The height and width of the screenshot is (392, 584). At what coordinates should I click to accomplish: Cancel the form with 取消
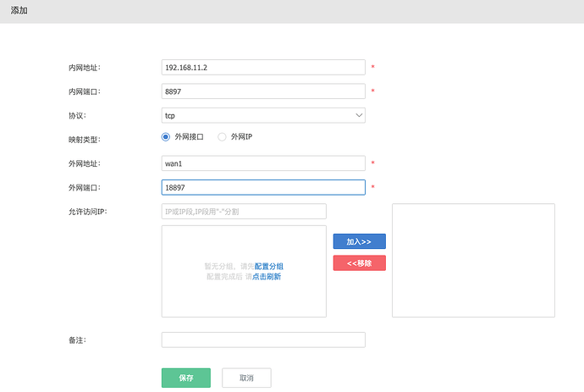tap(246, 378)
